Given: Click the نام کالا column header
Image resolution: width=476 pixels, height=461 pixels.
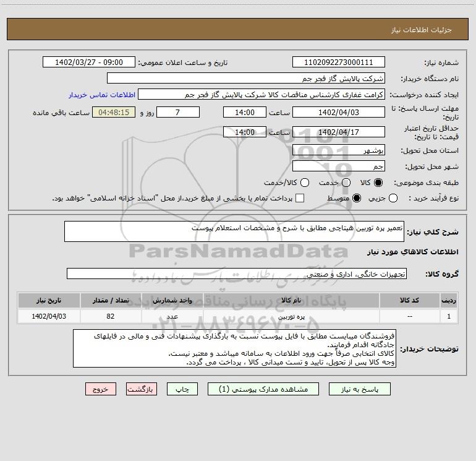Looking at the screenshot, I should (291, 301).
